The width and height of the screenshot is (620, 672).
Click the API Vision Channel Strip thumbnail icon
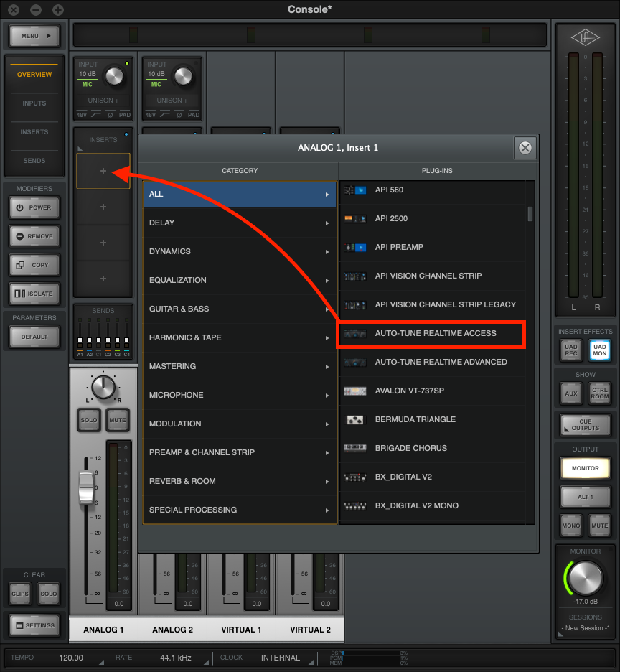pos(355,276)
